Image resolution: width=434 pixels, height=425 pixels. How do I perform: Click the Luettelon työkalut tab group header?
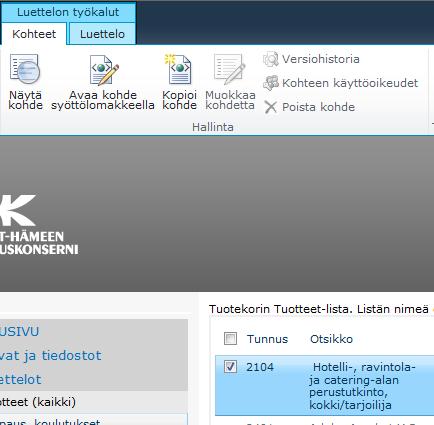click(x=68, y=12)
